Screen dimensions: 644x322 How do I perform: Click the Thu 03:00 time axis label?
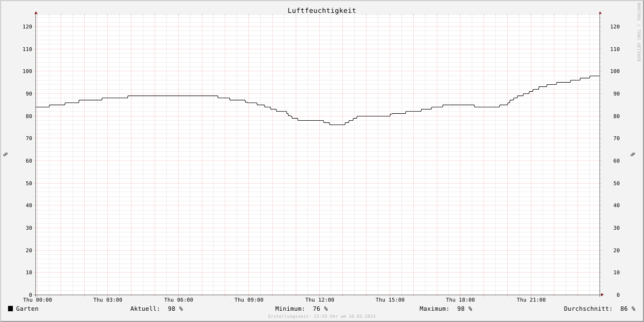(x=108, y=300)
